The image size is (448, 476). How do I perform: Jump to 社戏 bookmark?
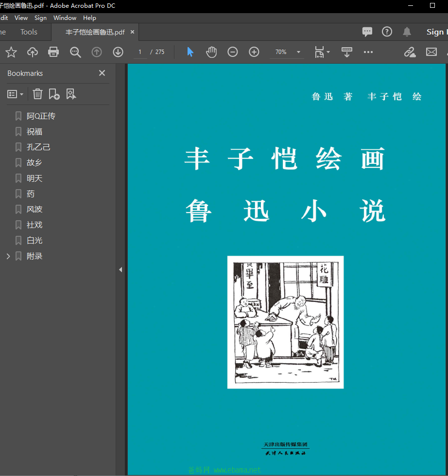tap(34, 225)
